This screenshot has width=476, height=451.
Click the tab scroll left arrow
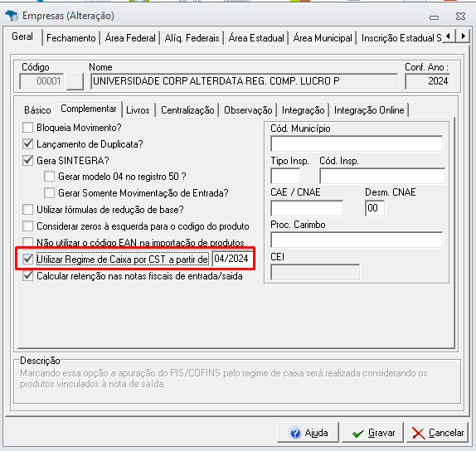click(449, 37)
